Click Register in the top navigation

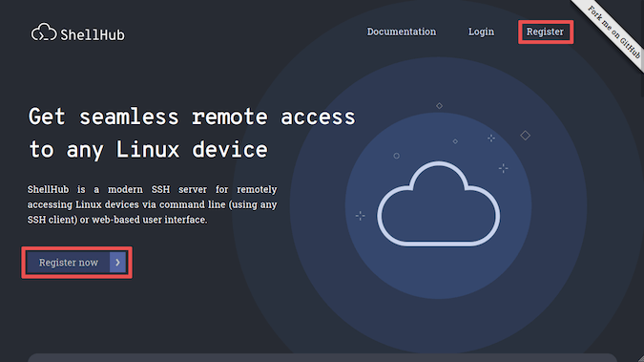click(x=545, y=32)
